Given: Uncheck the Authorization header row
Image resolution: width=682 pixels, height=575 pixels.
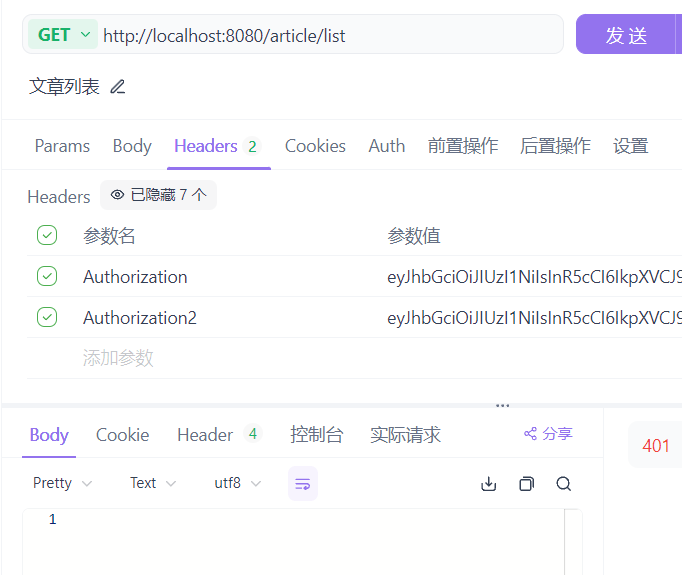Looking at the screenshot, I should pos(47,276).
